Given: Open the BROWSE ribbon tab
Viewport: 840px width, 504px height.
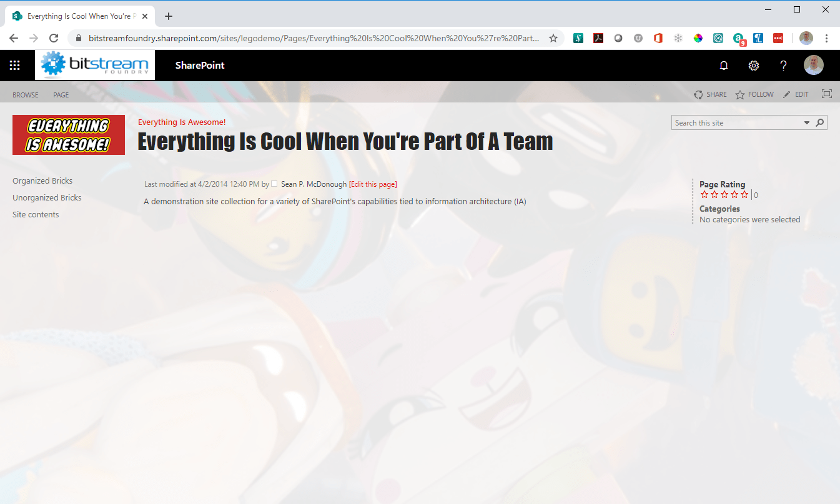Looking at the screenshot, I should tap(26, 95).
